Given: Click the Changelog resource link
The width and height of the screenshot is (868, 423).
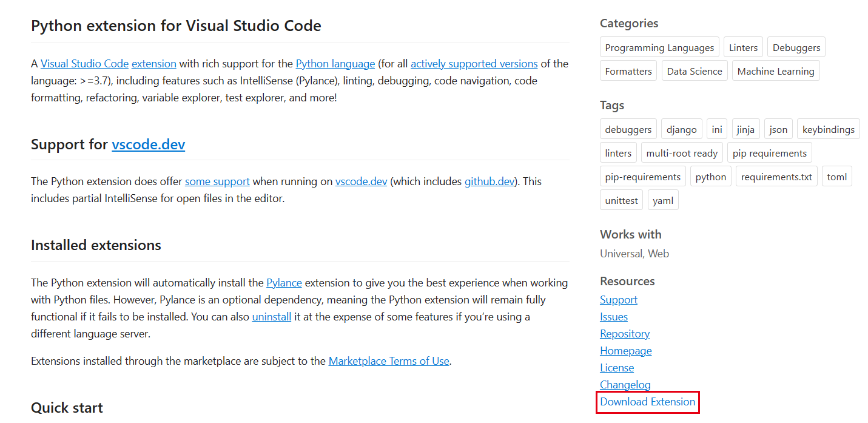Looking at the screenshot, I should [625, 385].
